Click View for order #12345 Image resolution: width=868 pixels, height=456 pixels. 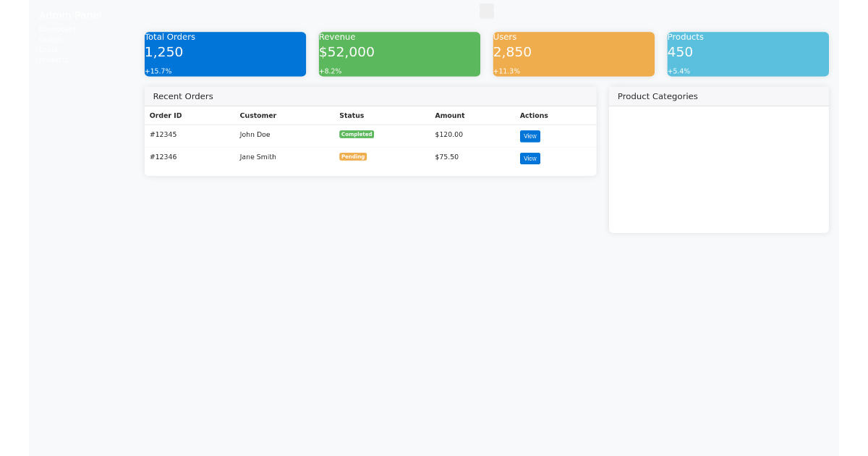(530, 136)
